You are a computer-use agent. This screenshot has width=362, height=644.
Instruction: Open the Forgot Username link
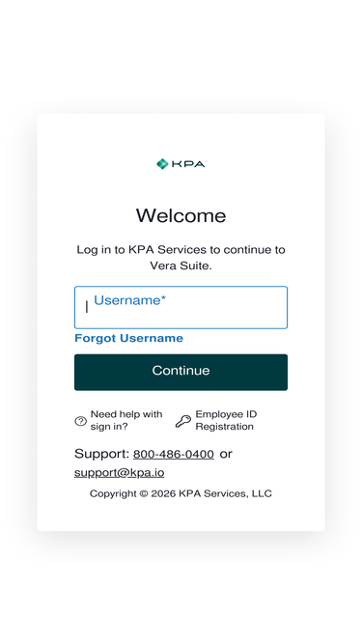point(129,338)
